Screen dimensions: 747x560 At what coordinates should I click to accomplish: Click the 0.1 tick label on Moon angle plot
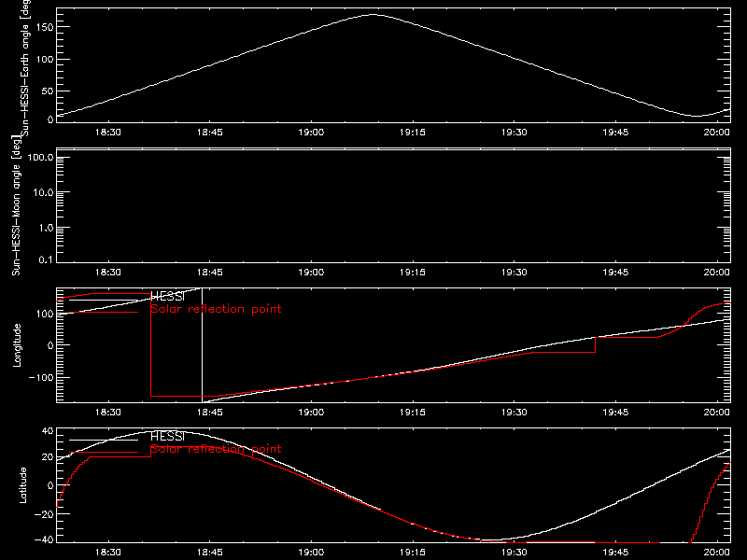(46, 259)
